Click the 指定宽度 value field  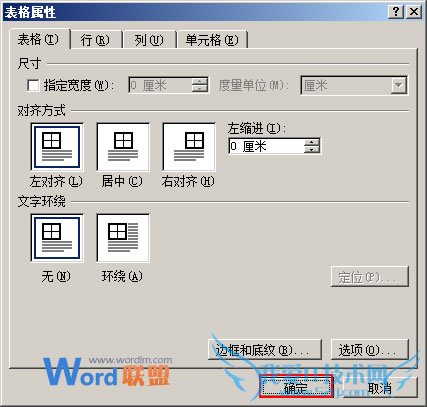point(160,85)
